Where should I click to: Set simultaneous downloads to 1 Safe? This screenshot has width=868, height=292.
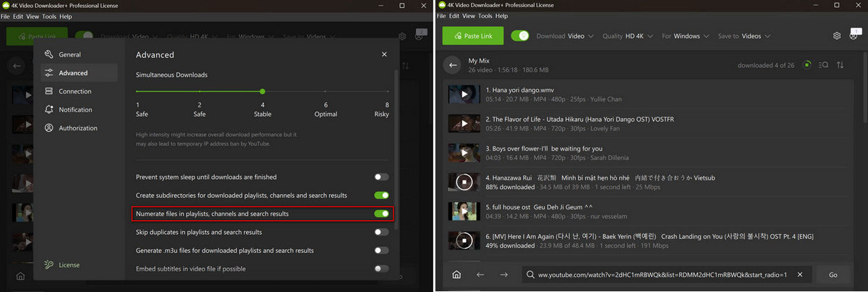point(137,91)
